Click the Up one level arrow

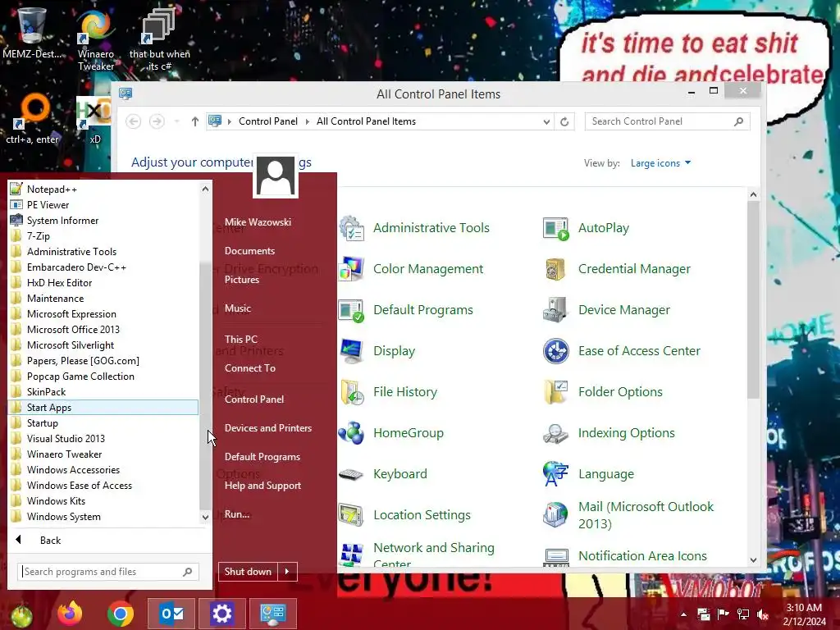195,121
